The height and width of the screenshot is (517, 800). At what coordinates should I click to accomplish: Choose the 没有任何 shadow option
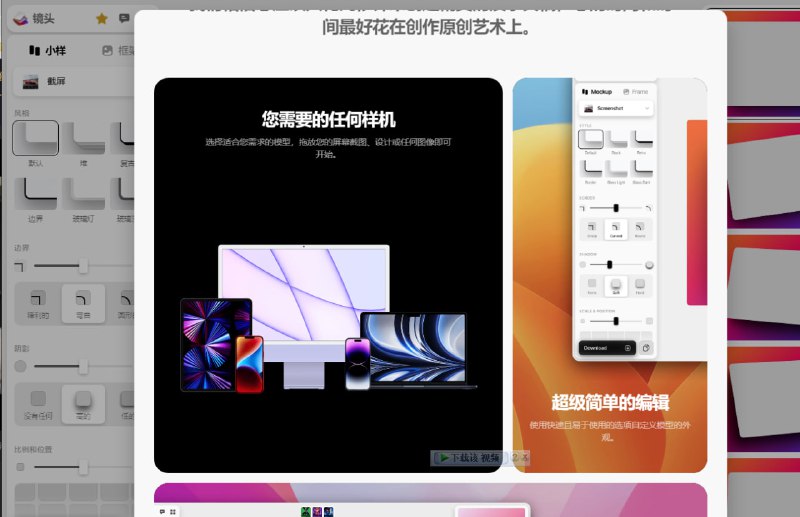(x=38, y=404)
